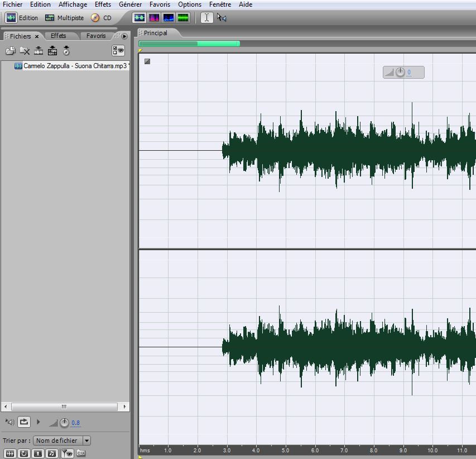Click the green zoom navigation bar
The width and height of the screenshot is (476, 459).
(x=189, y=44)
